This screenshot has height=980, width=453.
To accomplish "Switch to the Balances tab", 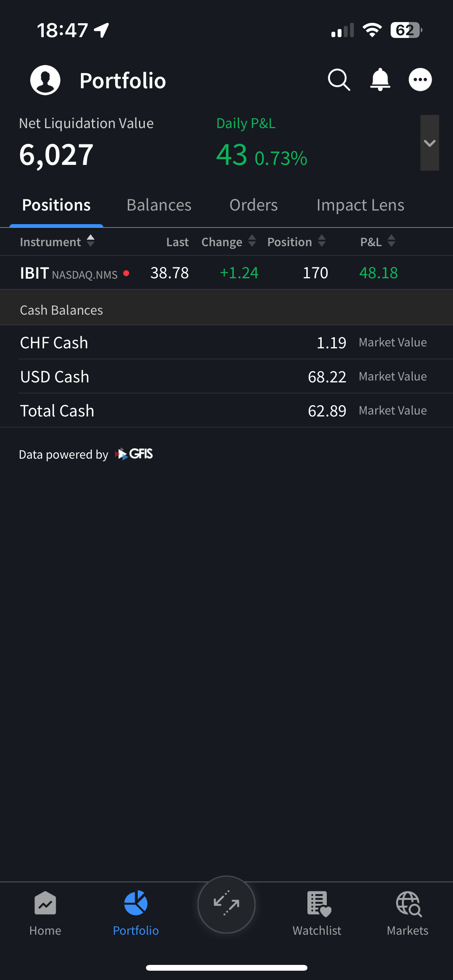I will pos(159,205).
